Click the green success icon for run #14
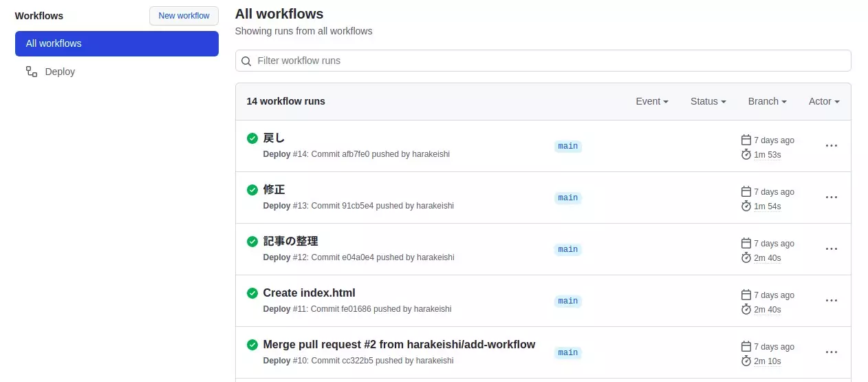 [x=252, y=138]
